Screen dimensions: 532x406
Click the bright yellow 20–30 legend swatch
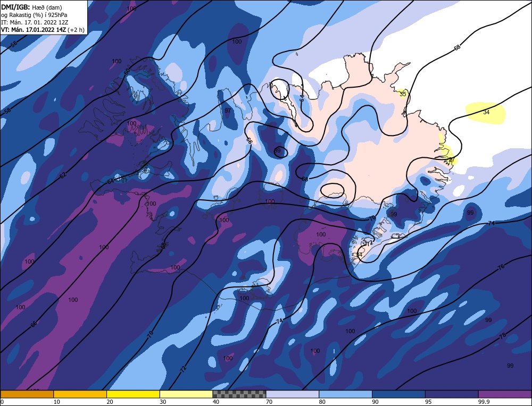tap(134, 394)
